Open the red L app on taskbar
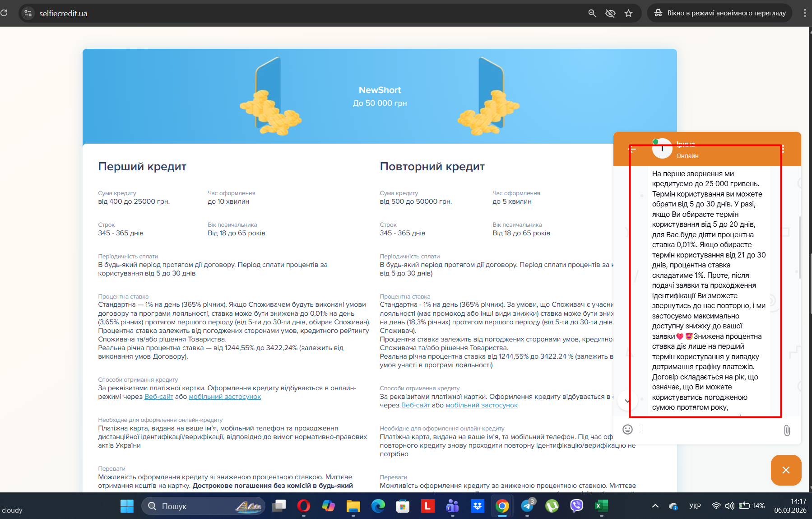812x519 pixels. (x=427, y=506)
